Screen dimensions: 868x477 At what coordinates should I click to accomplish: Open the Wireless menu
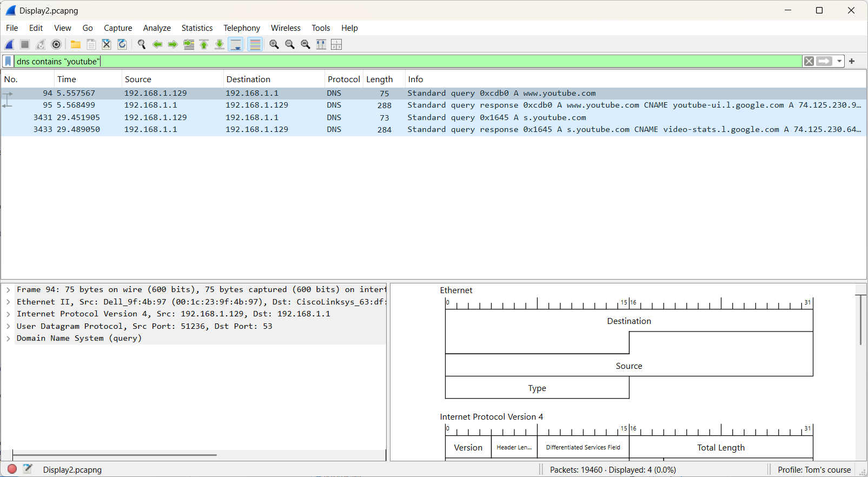pyautogui.click(x=286, y=28)
